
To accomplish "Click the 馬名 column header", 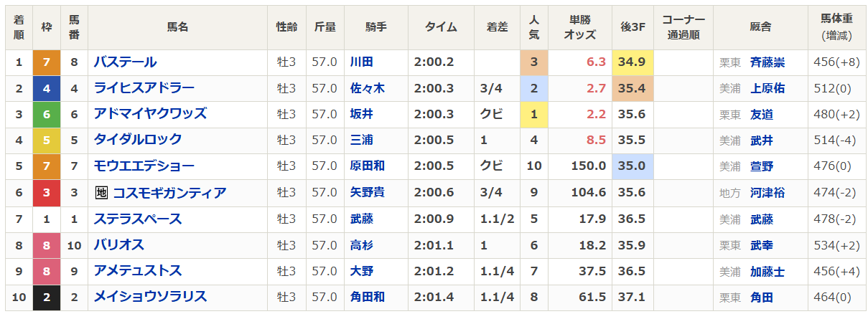I will click(177, 27).
